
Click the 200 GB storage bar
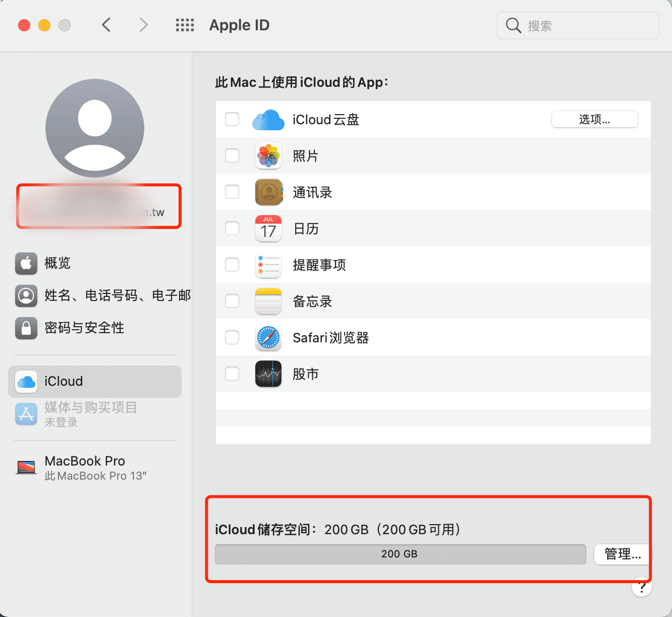[400, 554]
